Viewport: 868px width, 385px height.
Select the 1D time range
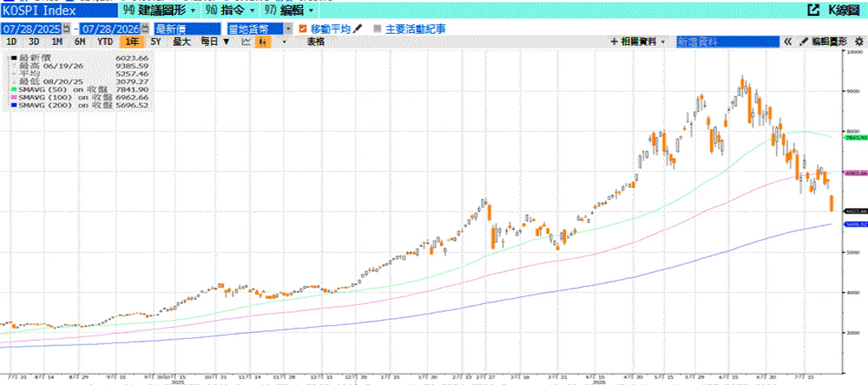pyautogui.click(x=12, y=42)
